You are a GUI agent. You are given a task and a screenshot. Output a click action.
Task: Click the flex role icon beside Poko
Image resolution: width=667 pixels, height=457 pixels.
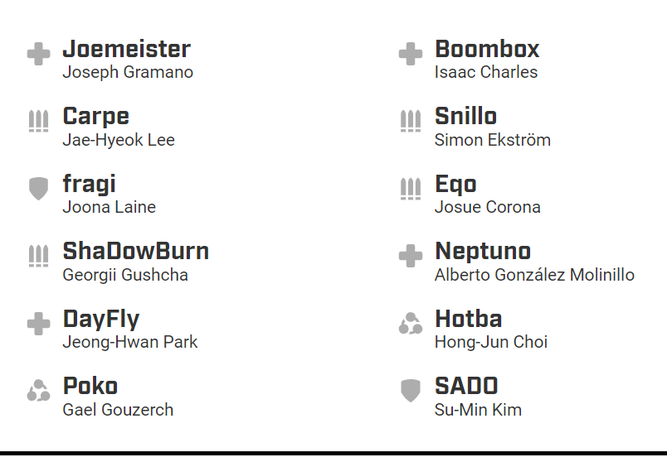(39, 390)
